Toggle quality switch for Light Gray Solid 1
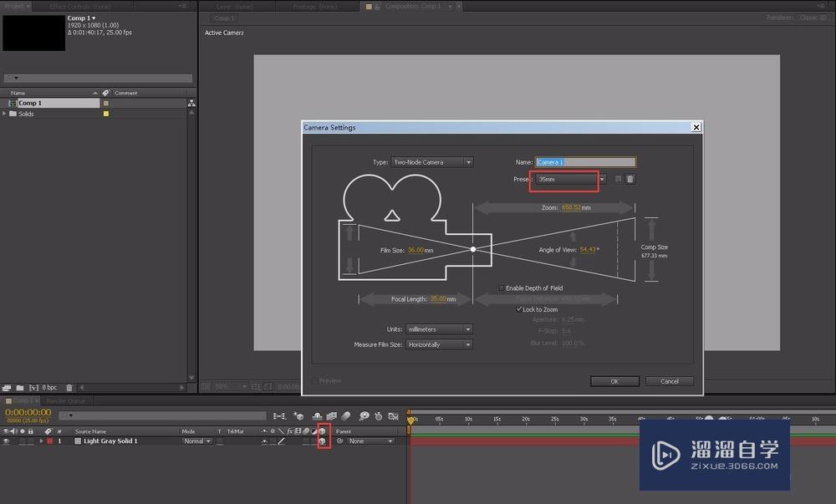 pyautogui.click(x=281, y=441)
